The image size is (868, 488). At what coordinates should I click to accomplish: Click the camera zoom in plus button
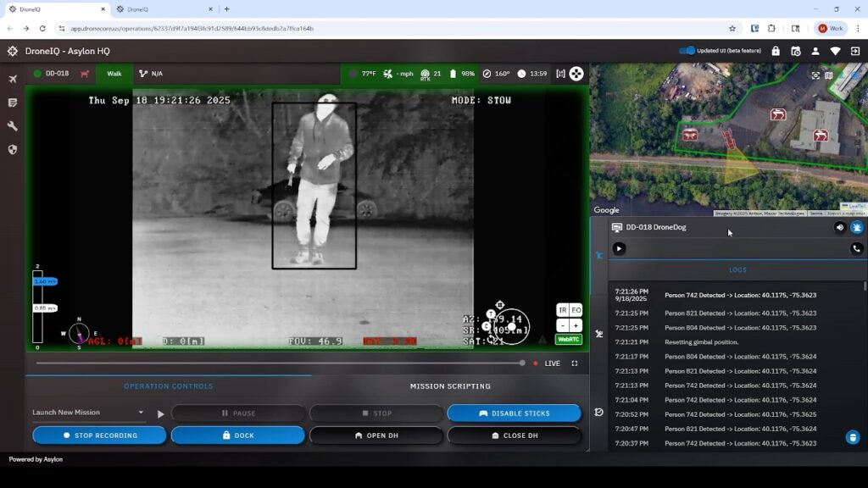click(x=576, y=325)
